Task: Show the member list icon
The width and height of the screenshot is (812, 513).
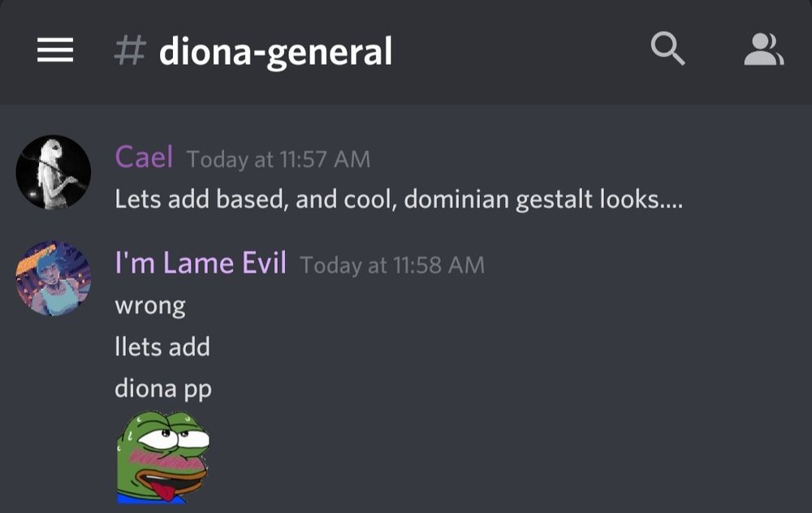Action: pyautogui.click(x=764, y=50)
